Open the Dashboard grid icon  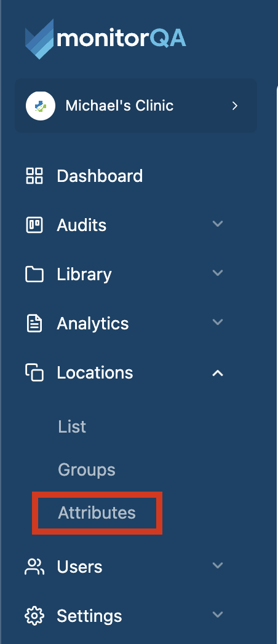(x=34, y=176)
